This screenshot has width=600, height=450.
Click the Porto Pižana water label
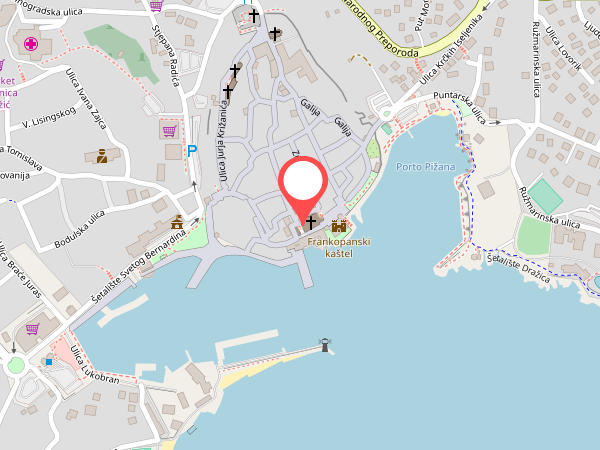pos(426,167)
